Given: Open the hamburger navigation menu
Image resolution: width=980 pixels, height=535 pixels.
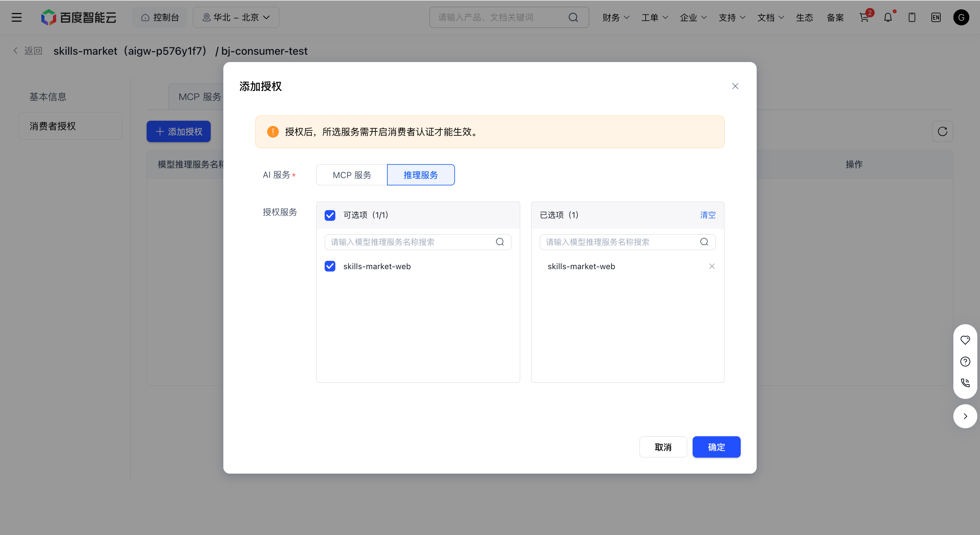Looking at the screenshot, I should tap(16, 18).
